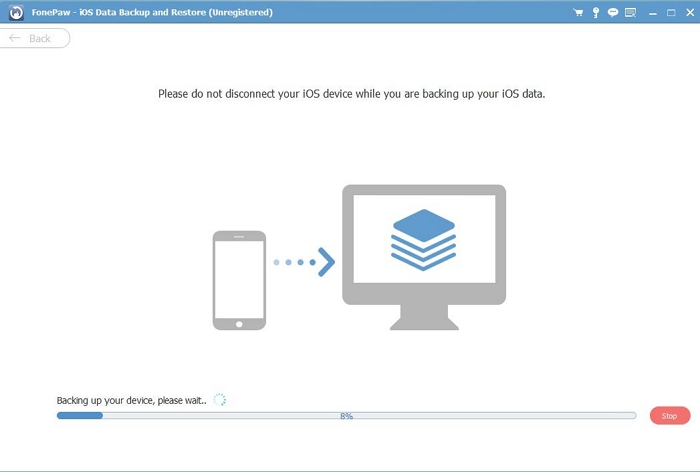Click 'Backing up your device, please wait..' text
The height and width of the screenshot is (472, 700).
[x=132, y=401]
